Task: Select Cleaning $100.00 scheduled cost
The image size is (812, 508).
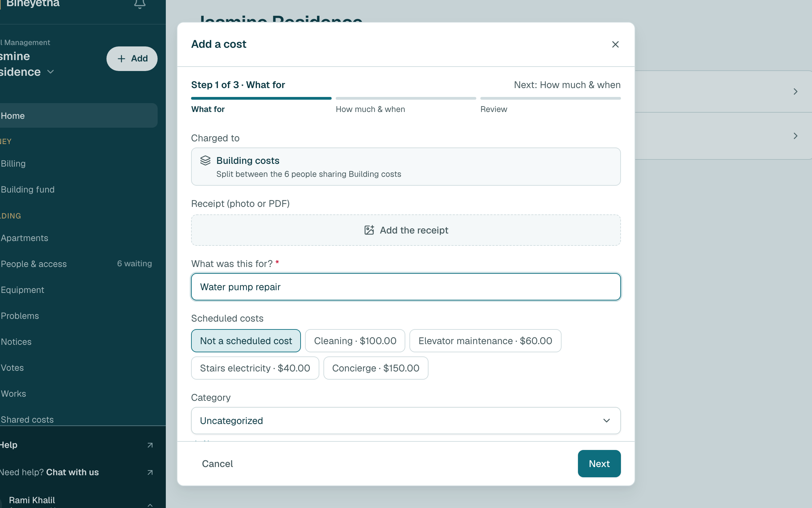Action: coord(355,341)
